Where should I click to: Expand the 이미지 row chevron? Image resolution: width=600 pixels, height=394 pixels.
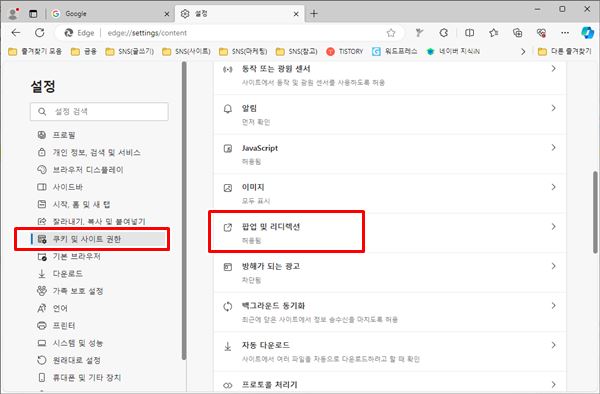(x=553, y=187)
